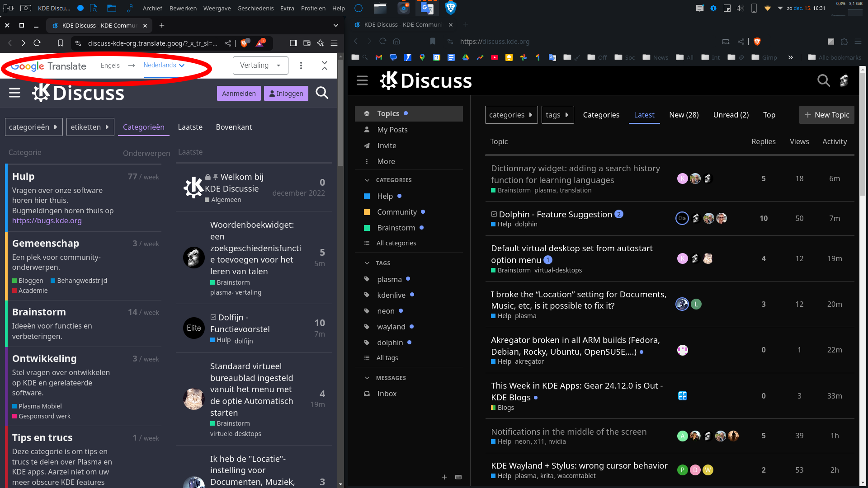Collapse the TAGS sidebar section
The image size is (868, 488).
click(367, 263)
